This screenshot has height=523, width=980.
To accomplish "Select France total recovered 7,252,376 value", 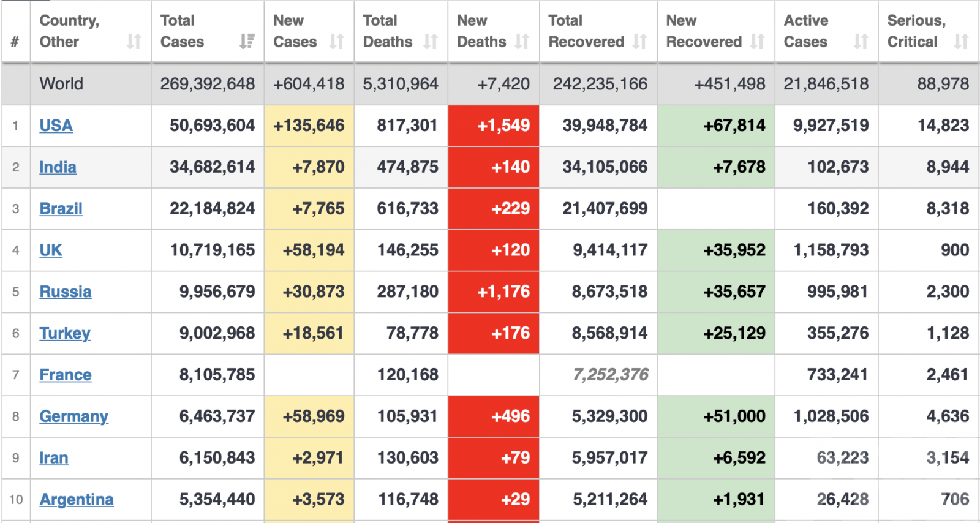I will tap(611, 375).
